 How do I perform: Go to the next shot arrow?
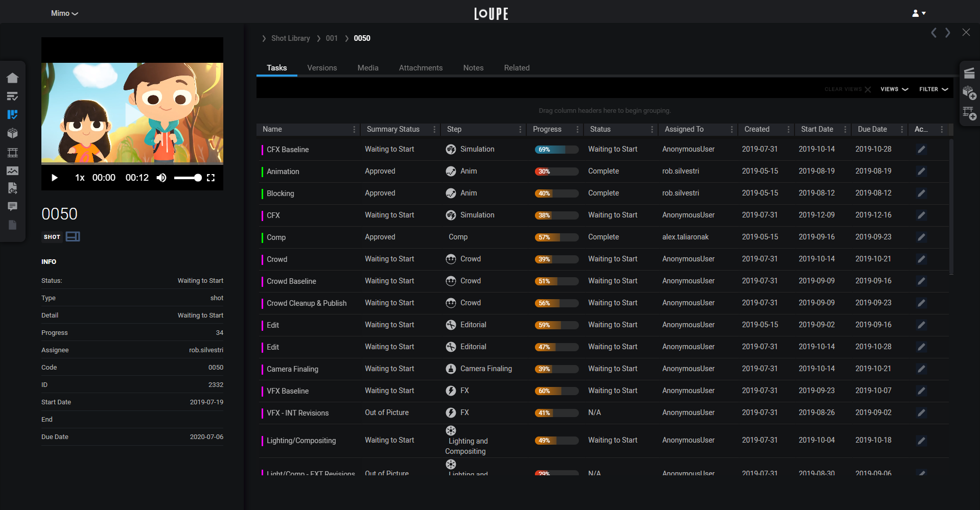pos(948,33)
